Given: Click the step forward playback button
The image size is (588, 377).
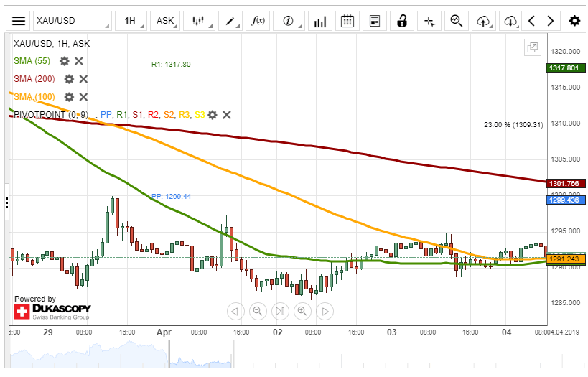Looking at the screenshot, I should point(325,312).
